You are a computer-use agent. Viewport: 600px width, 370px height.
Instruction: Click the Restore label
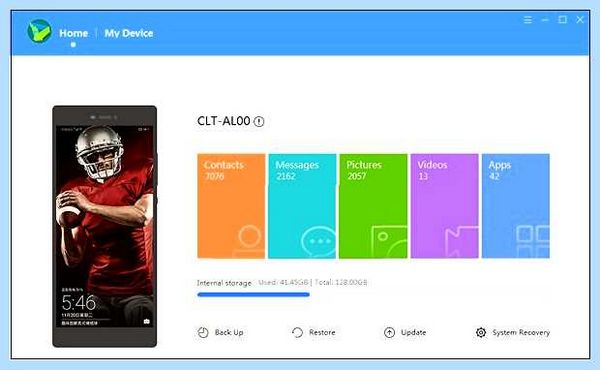point(322,332)
